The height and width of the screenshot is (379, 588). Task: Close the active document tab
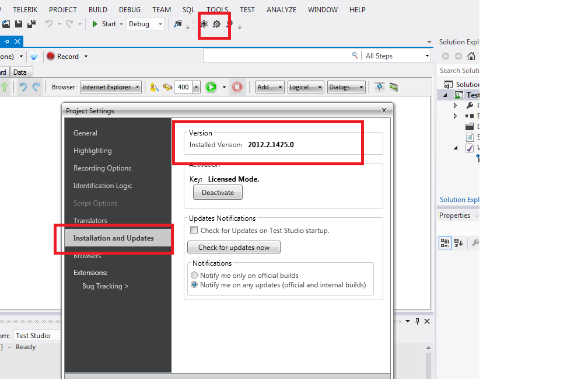click(17, 41)
